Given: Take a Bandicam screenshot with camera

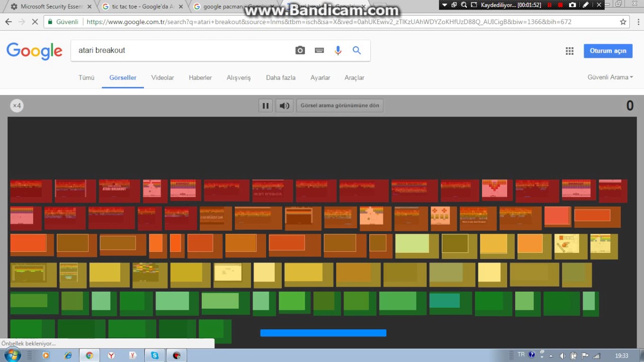Looking at the screenshot, I should point(573,5).
